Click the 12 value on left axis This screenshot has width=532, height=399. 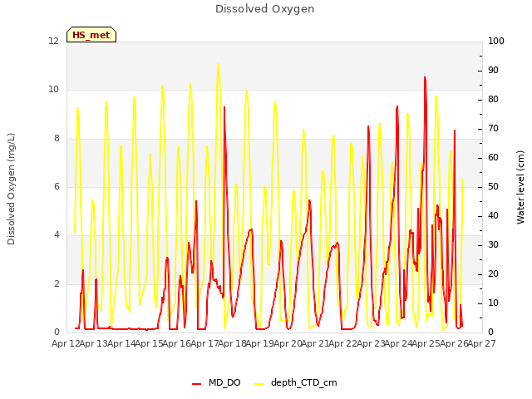point(53,41)
